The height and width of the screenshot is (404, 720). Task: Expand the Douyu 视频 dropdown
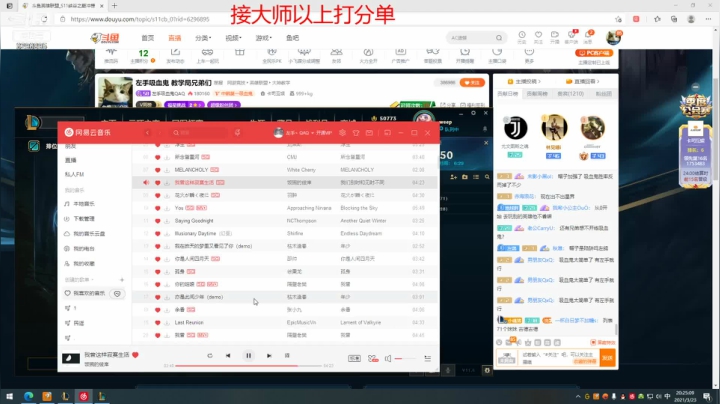233,38
